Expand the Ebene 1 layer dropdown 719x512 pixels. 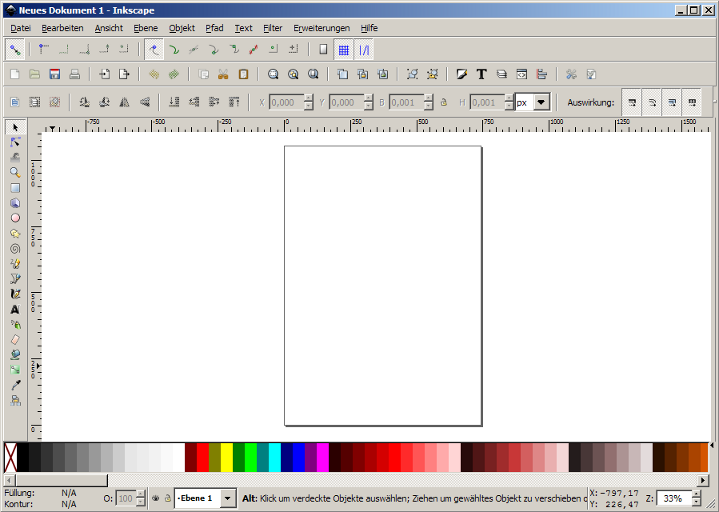pos(227,498)
